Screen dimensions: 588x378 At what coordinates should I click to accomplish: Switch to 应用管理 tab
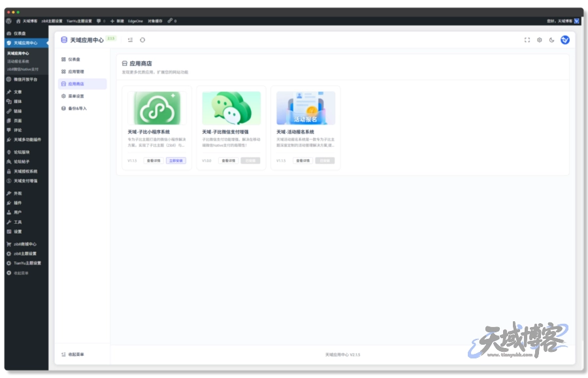[x=82, y=72]
